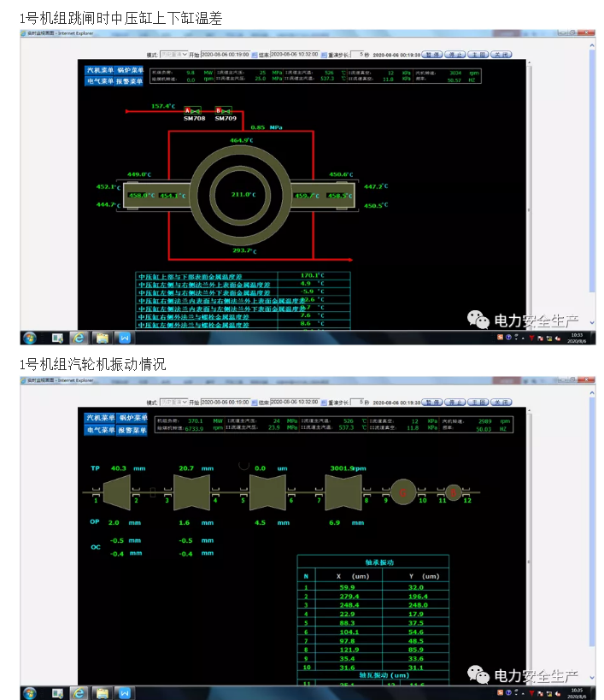This screenshot has height=700, width=604.
Task: Open 汽机菜单 in the temperature difference screen
Action: 100,70
